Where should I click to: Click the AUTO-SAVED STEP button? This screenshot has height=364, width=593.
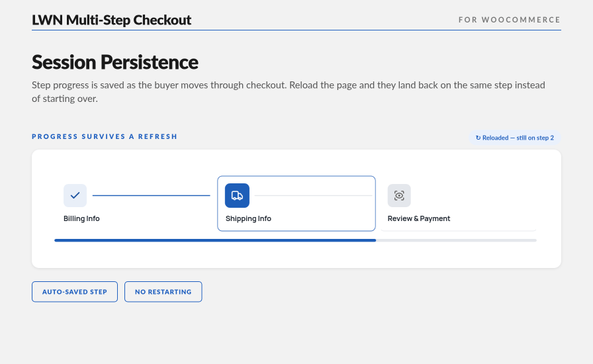(75, 292)
